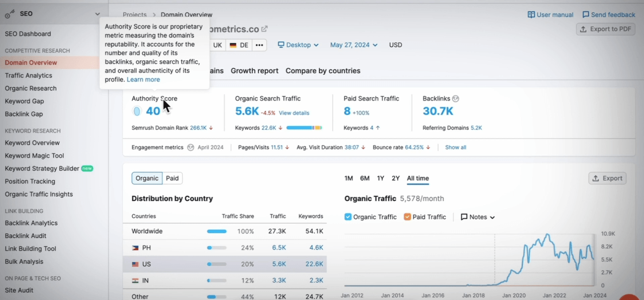Open domain in new tab via external-link icon
The image size is (644, 300).
264,29
